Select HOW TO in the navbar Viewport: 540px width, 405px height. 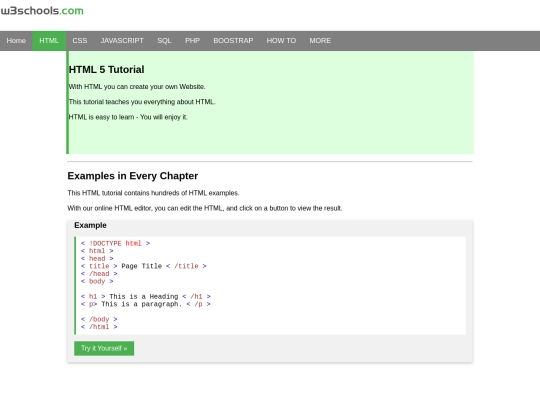click(281, 41)
